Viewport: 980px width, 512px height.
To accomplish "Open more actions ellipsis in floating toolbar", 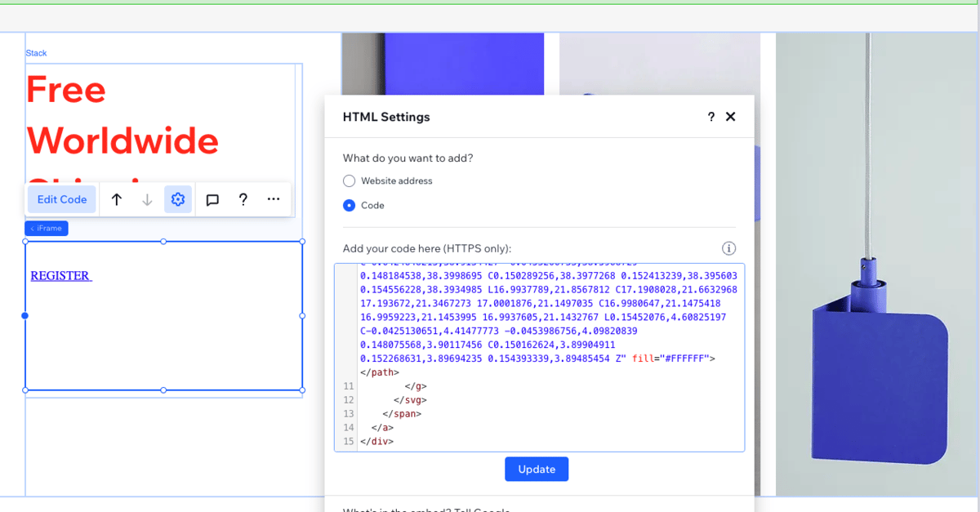I will [x=274, y=199].
